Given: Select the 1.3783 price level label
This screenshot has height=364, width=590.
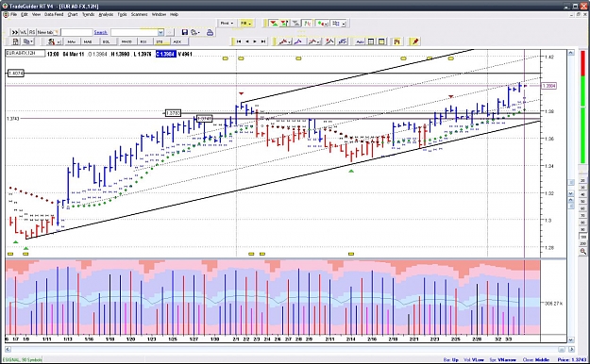Looking at the screenshot, I should tap(173, 113).
